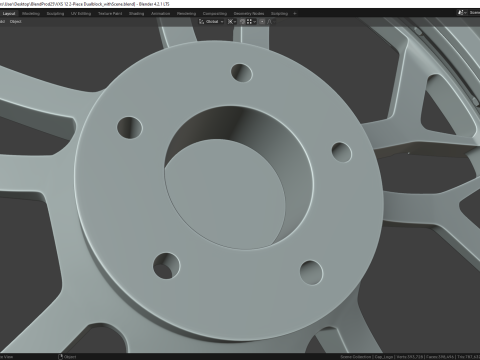Open the Texture Paint workspace
480x360 pixels.
[110, 14]
